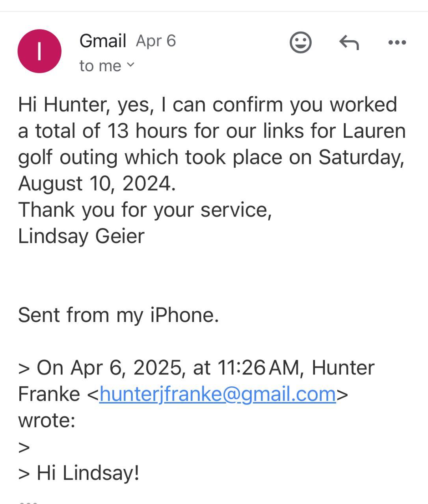
Task: Tap the "Apr 6" date label
Action: coord(156,41)
